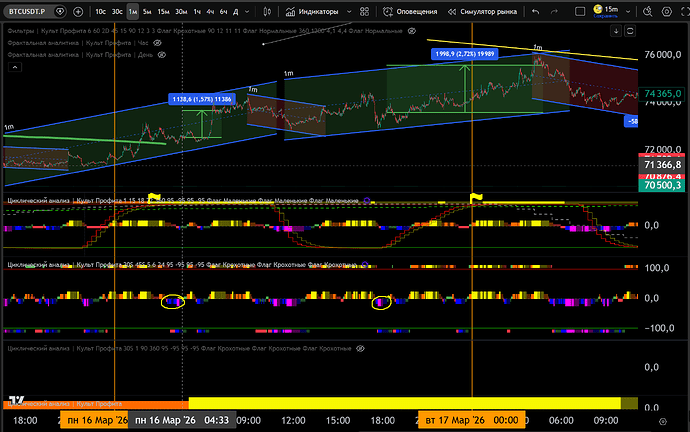
Task: Click the 74365,0 current price label
Action: click(664, 93)
